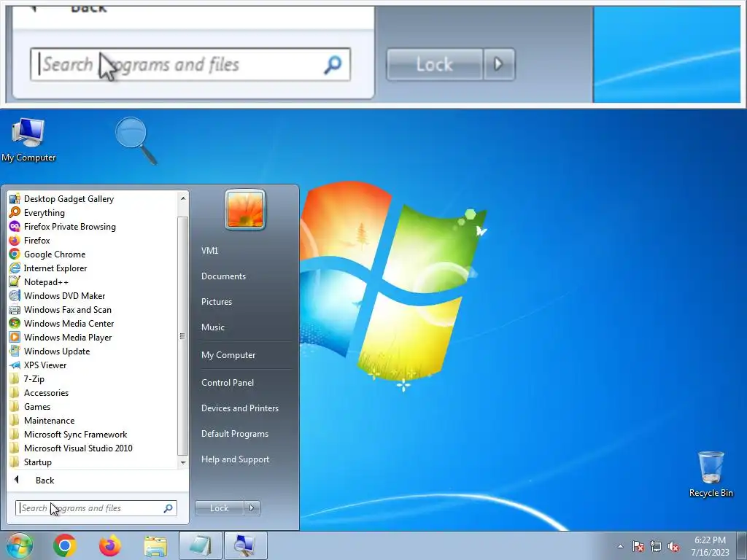Open Documents from the Start menu
Image resolution: width=747 pixels, height=560 pixels.
coord(223,276)
